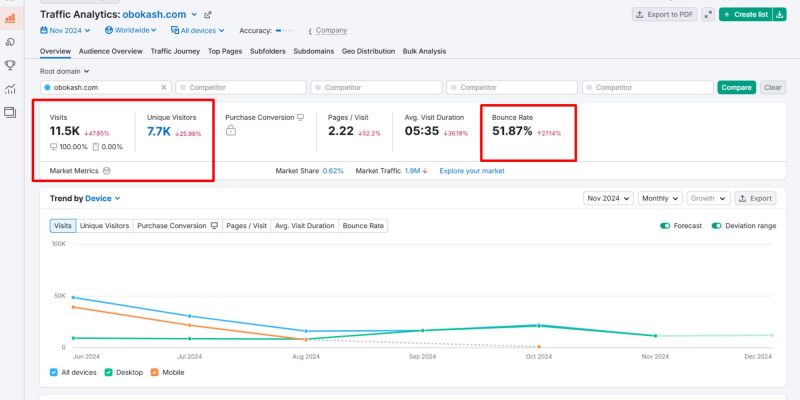Open the chart's Nov 2024 dropdown
800x400 pixels.
pyautogui.click(x=608, y=198)
